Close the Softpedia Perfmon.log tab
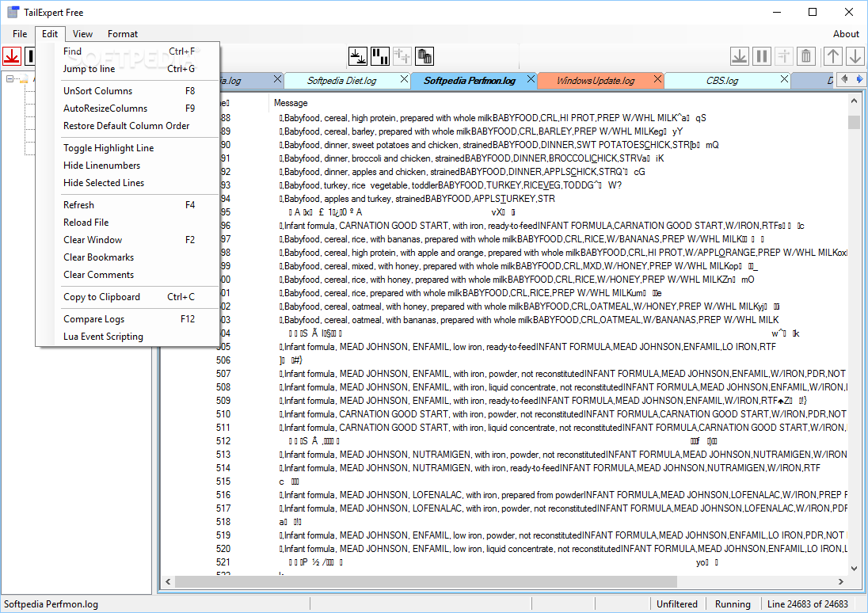The width and height of the screenshot is (868, 613). [x=531, y=79]
